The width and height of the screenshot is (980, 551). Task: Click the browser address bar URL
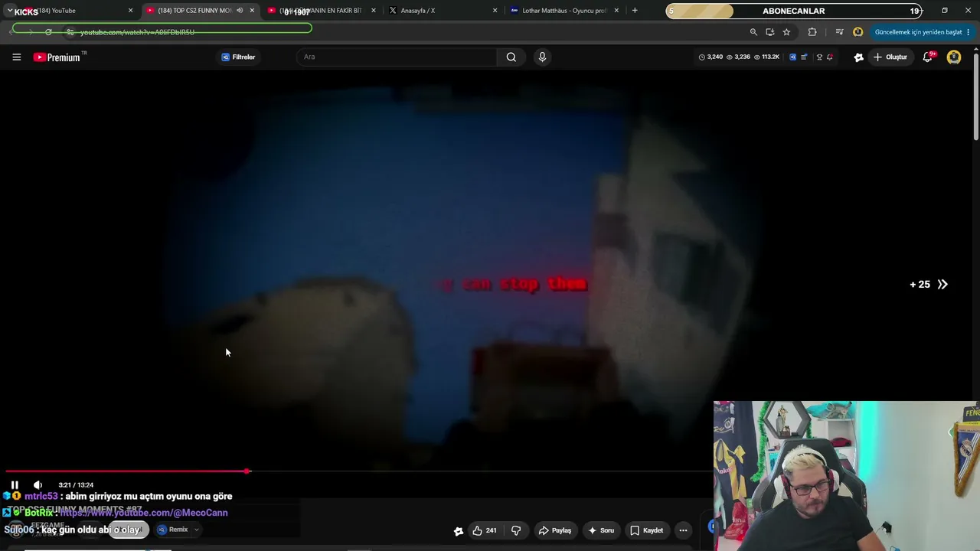(x=138, y=32)
